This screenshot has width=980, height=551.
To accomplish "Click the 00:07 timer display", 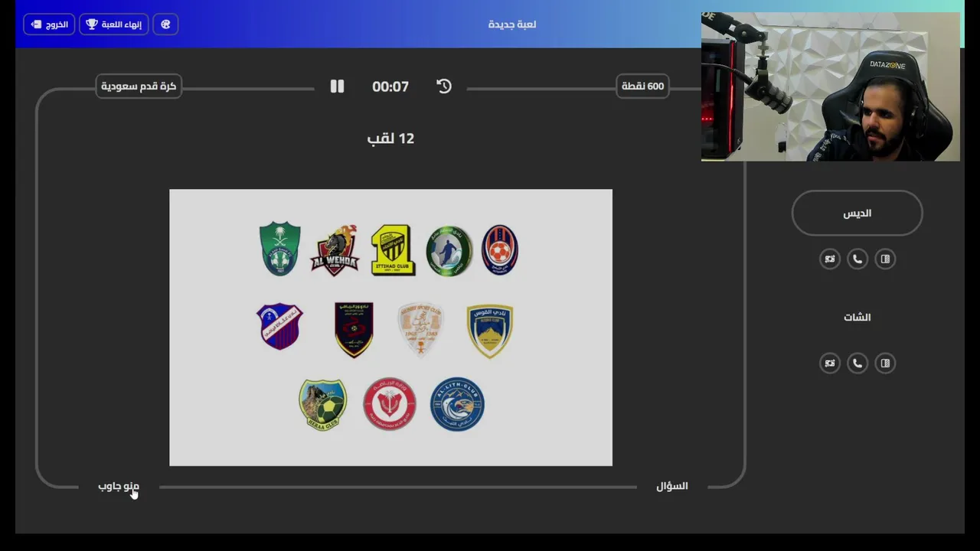I will 390,87.
